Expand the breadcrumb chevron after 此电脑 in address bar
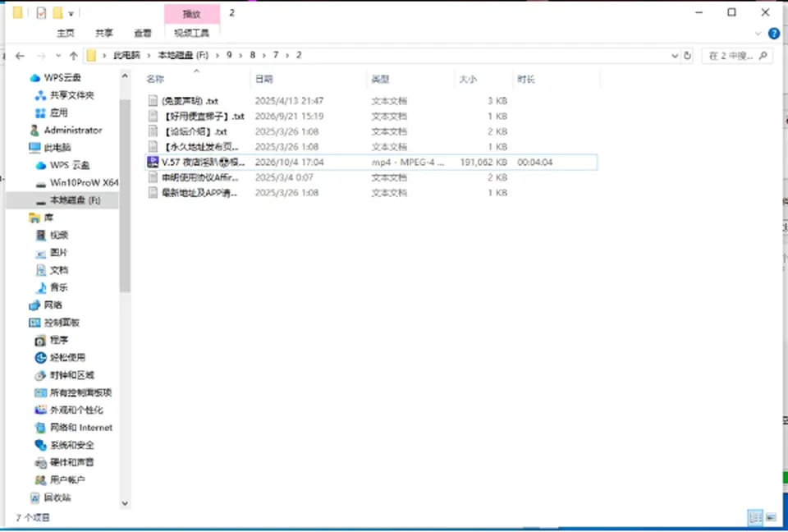This screenshot has width=788, height=532. click(x=149, y=55)
